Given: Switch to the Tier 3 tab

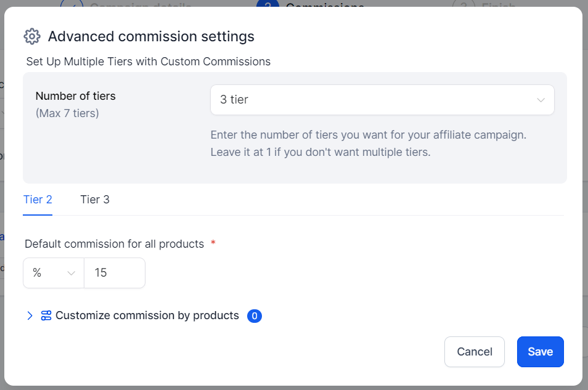Looking at the screenshot, I should [95, 200].
